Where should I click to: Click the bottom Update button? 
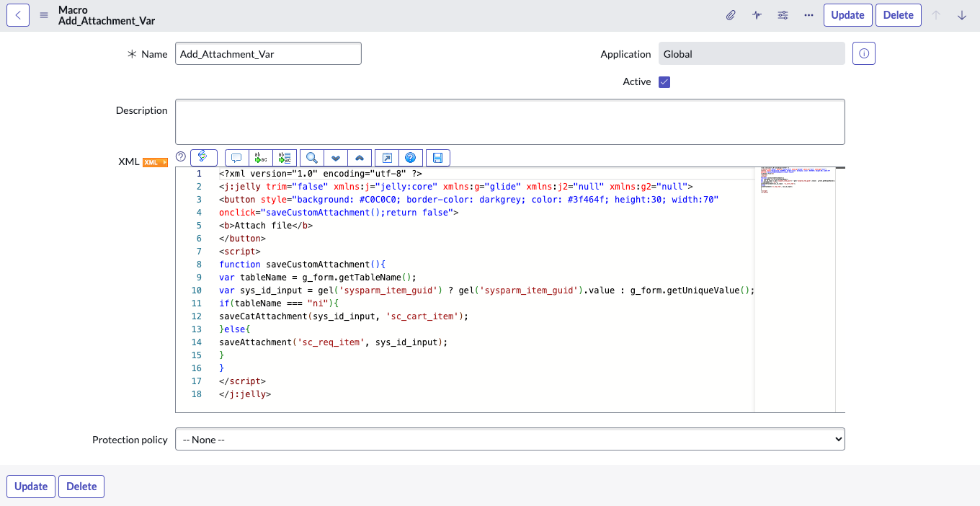pyautogui.click(x=31, y=487)
